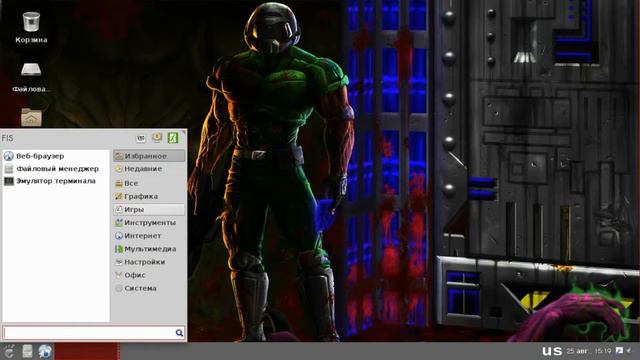Select the Офис category
640x360 pixels.
click(x=149, y=275)
